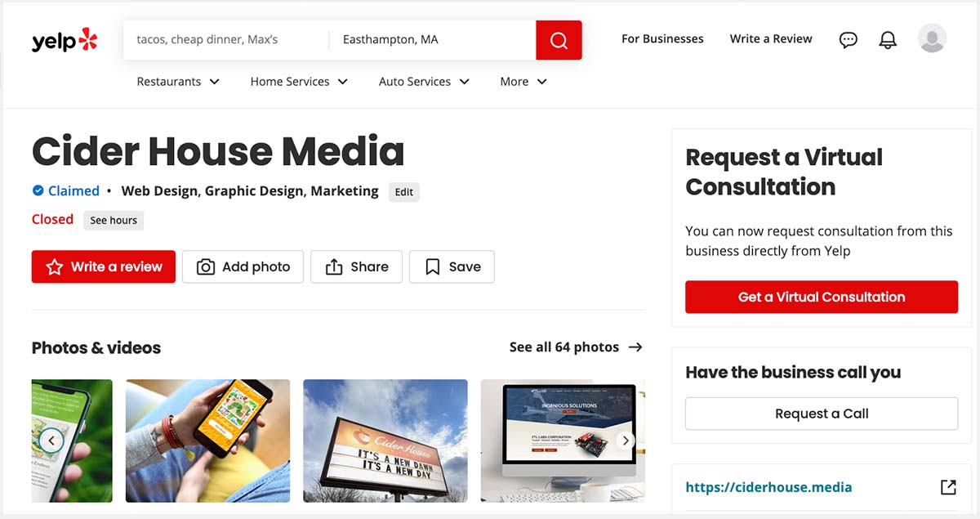The height and width of the screenshot is (519, 980).
Task: Click the user profile avatar
Action: point(932,38)
